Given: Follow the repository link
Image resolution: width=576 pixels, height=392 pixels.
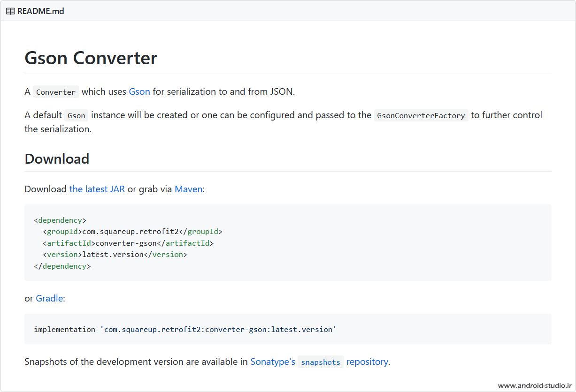Looking at the screenshot, I should 367,362.
